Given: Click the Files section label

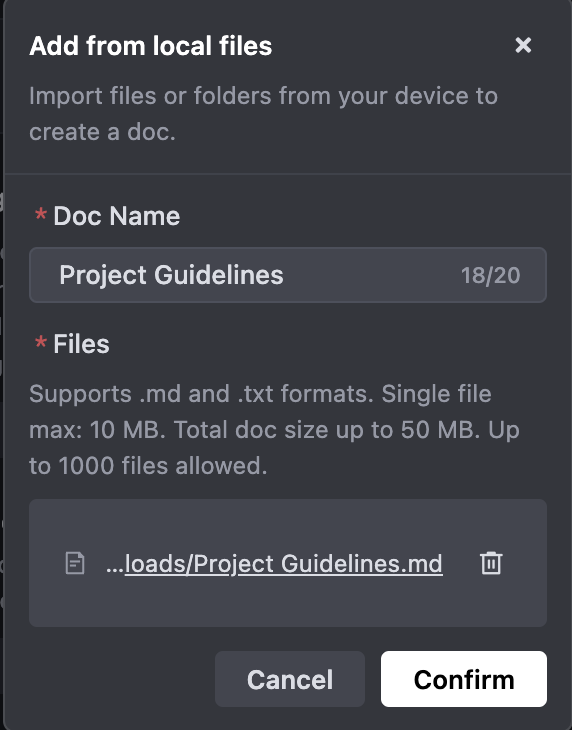Looking at the screenshot, I should [x=81, y=344].
